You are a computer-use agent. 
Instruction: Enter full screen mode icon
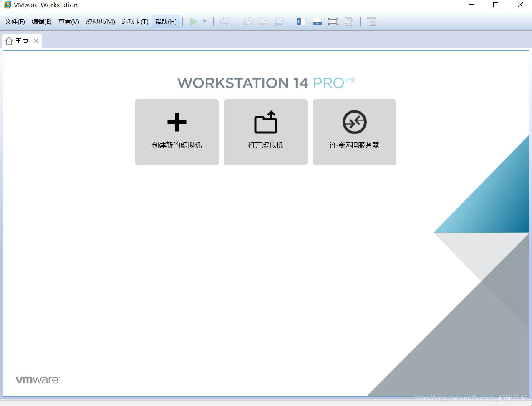click(x=333, y=21)
